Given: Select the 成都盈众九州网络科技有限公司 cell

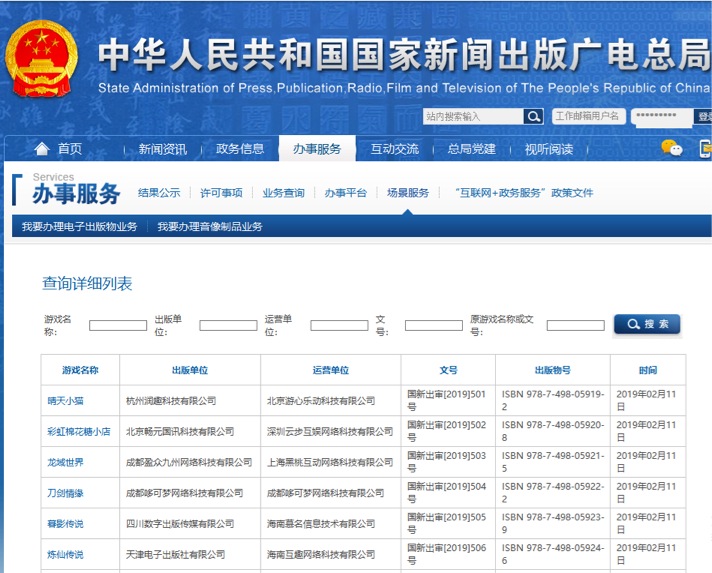Looking at the screenshot, I should tap(190, 462).
